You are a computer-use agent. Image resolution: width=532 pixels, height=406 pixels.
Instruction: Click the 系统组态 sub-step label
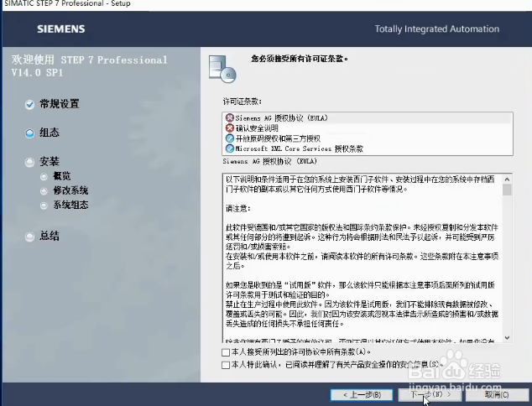[70, 205]
